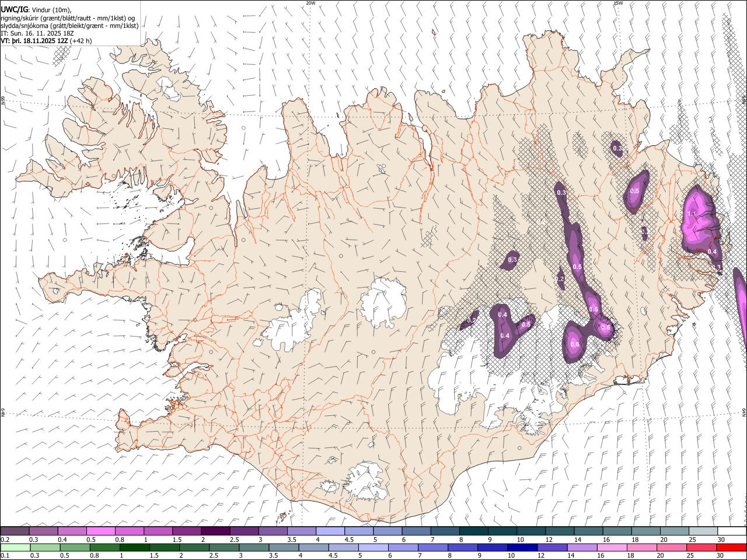Pick snow-scale swatch between 18 and 20
Image resolution: width=747 pixels, height=560 pixels.
(645, 531)
